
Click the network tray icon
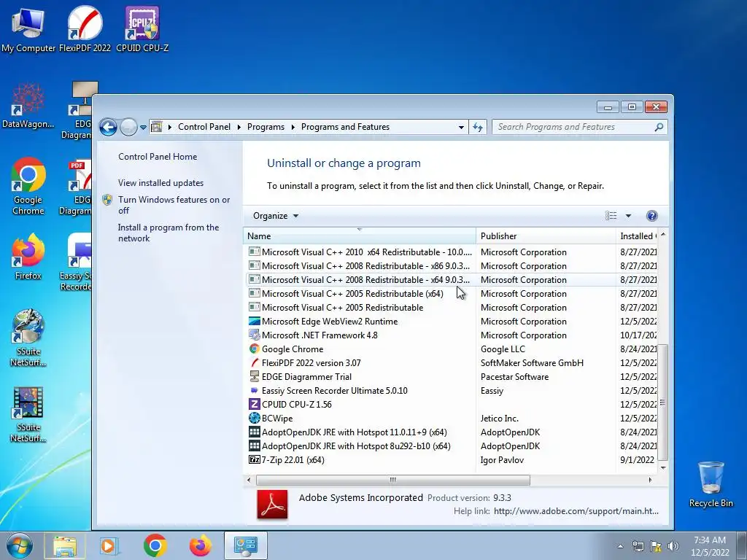point(638,546)
